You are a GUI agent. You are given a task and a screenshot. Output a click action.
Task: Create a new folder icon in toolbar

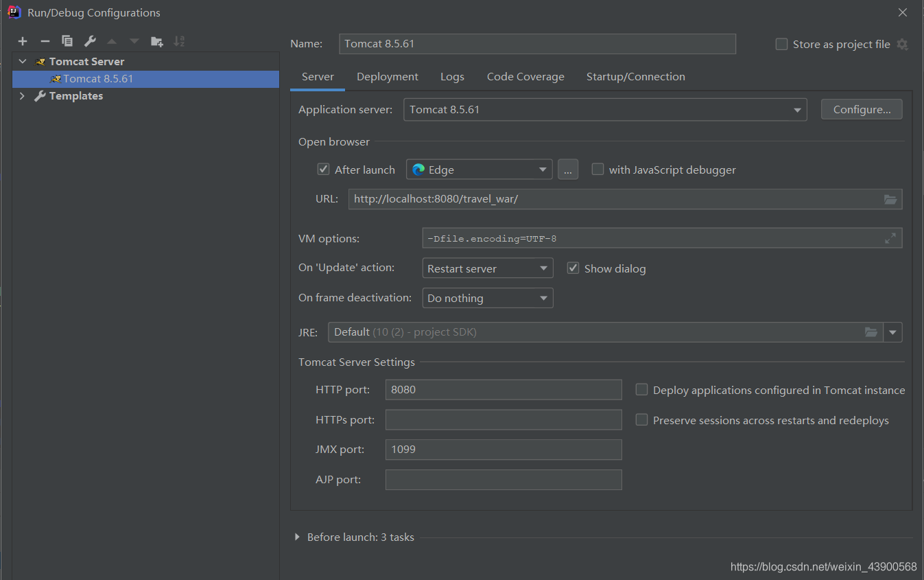[157, 41]
